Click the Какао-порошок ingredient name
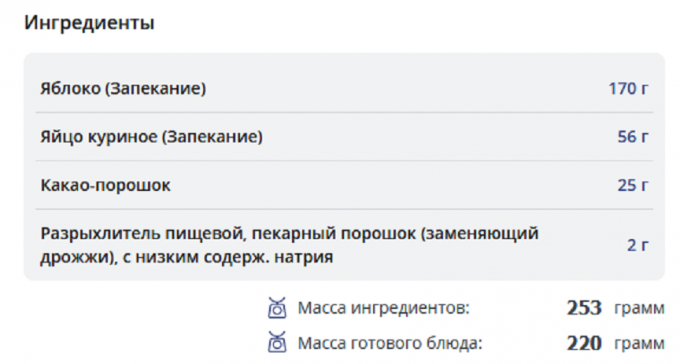 coord(105,185)
